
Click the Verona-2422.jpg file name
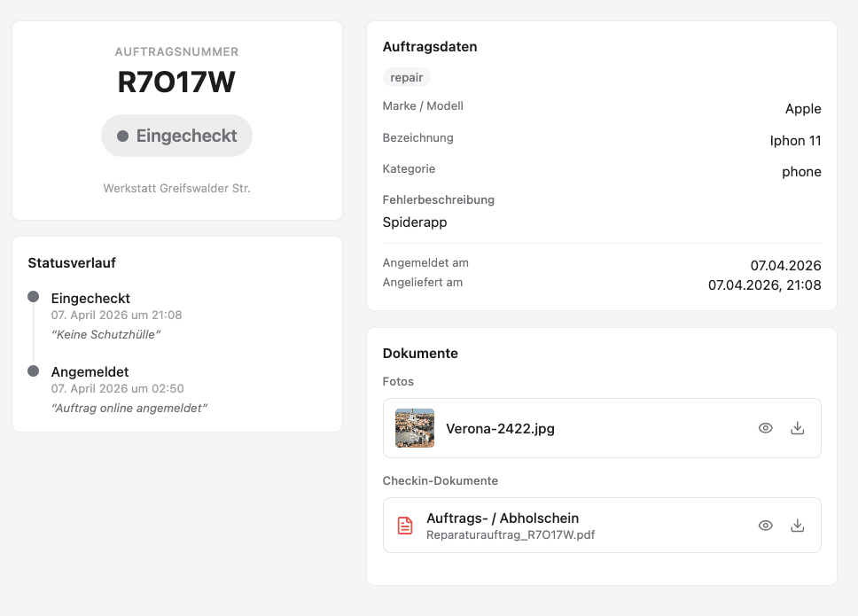pos(500,429)
